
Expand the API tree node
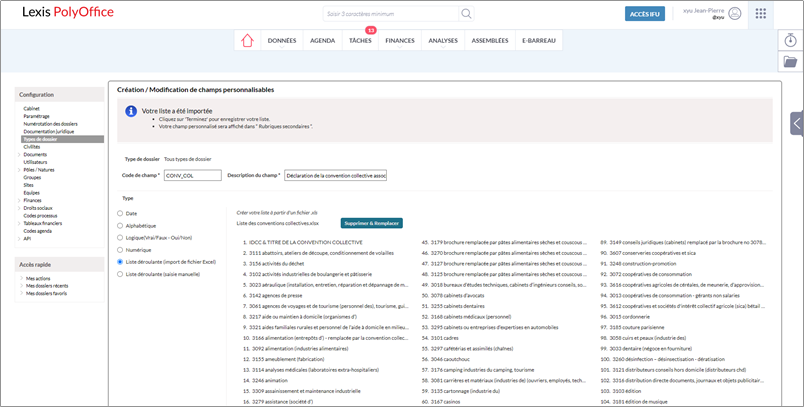click(19, 239)
